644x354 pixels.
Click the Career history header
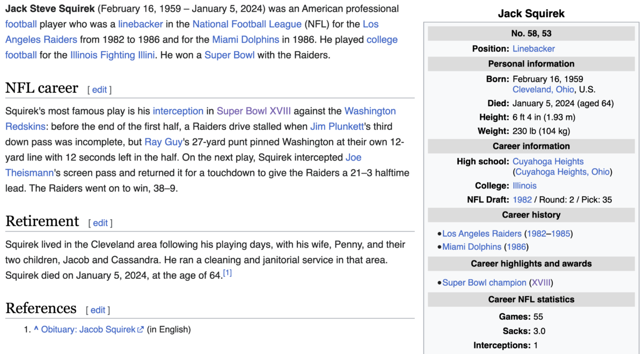coord(531,215)
